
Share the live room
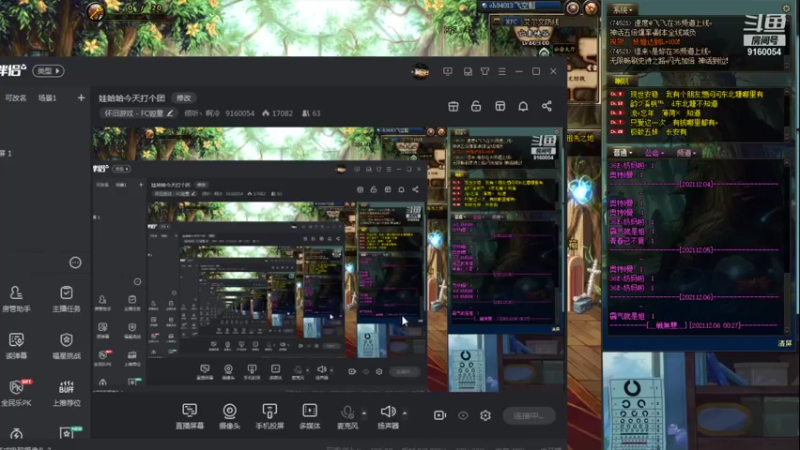547,106
